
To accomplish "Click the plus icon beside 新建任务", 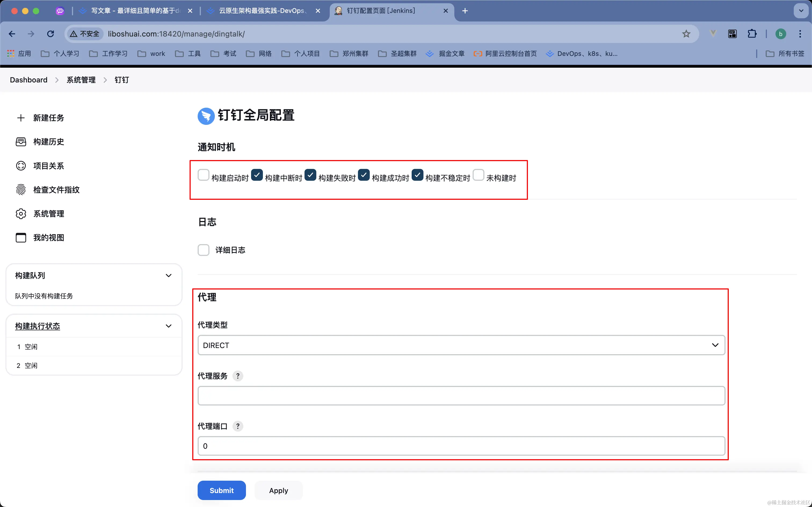I will [21, 118].
